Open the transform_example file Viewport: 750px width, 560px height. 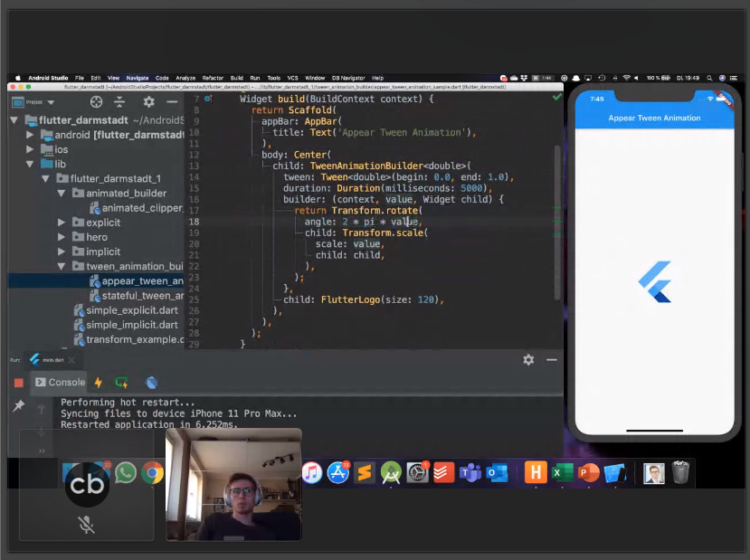pos(128,339)
